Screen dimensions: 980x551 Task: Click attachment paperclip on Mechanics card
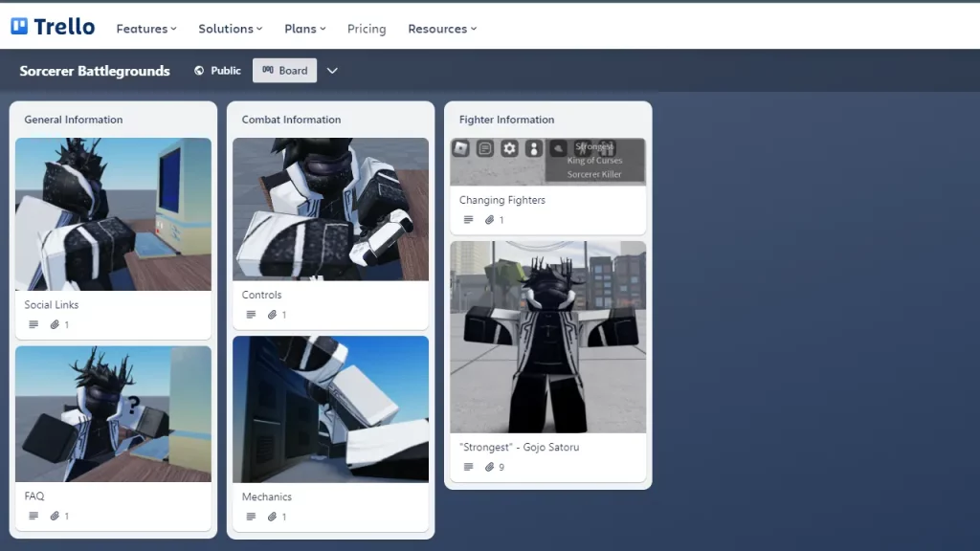click(x=272, y=517)
